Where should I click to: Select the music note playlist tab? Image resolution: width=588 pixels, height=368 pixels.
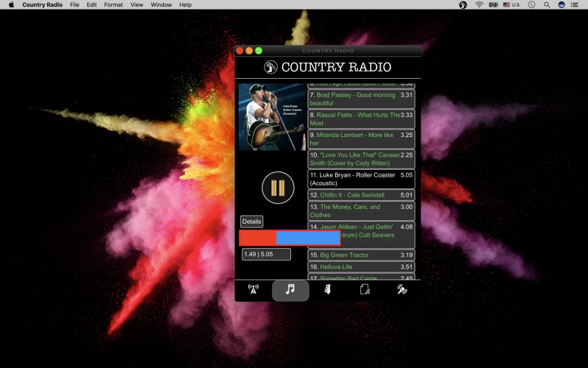(x=290, y=290)
